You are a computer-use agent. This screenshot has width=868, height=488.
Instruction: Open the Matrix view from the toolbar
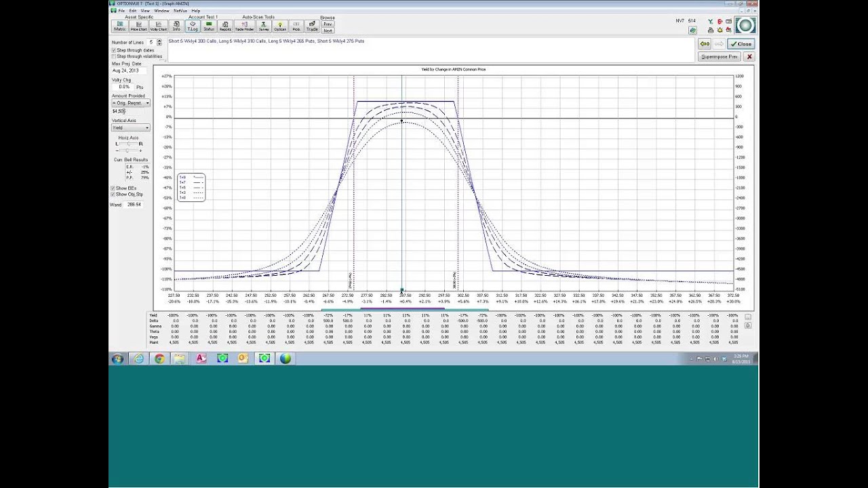click(x=120, y=26)
